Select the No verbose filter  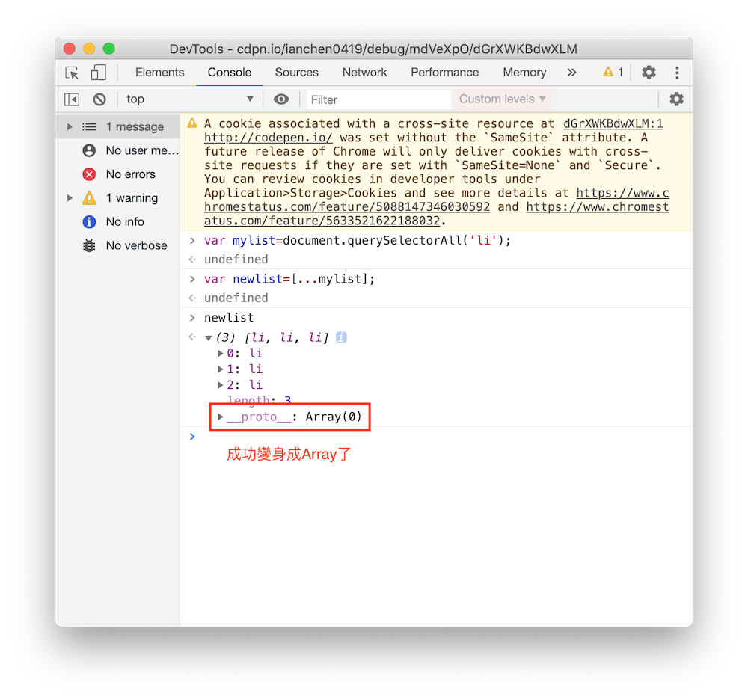point(117,245)
